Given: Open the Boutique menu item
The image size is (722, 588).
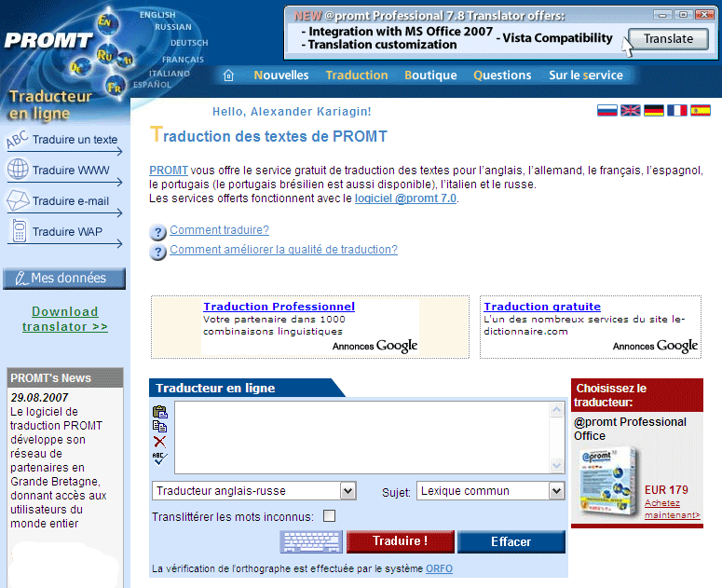Looking at the screenshot, I should (x=430, y=75).
